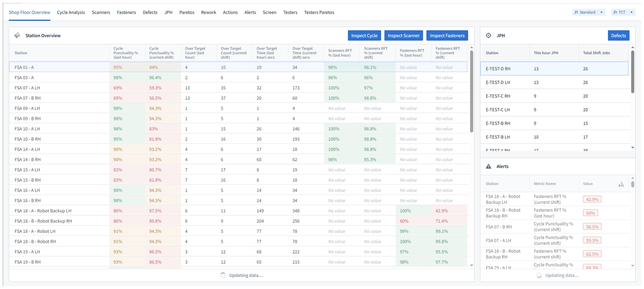Open the Standard dropdown arrow

pos(602,12)
